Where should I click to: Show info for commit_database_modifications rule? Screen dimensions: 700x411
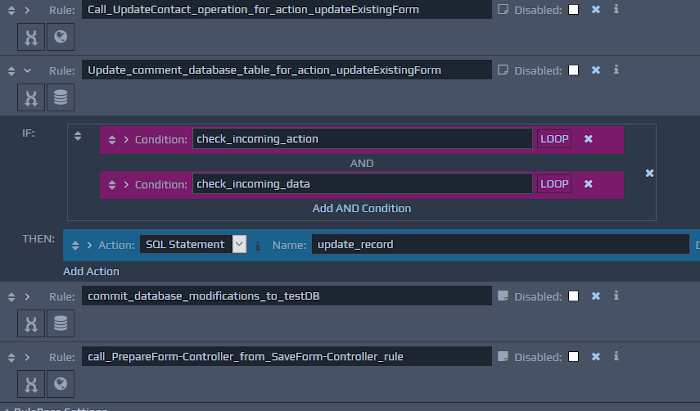click(616, 295)
